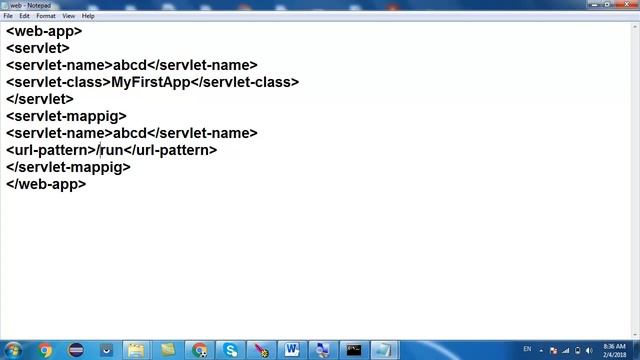The height and width of the screenshot is (360, 640).
Task: Click the Windows Start button
Action: point(13,350)
